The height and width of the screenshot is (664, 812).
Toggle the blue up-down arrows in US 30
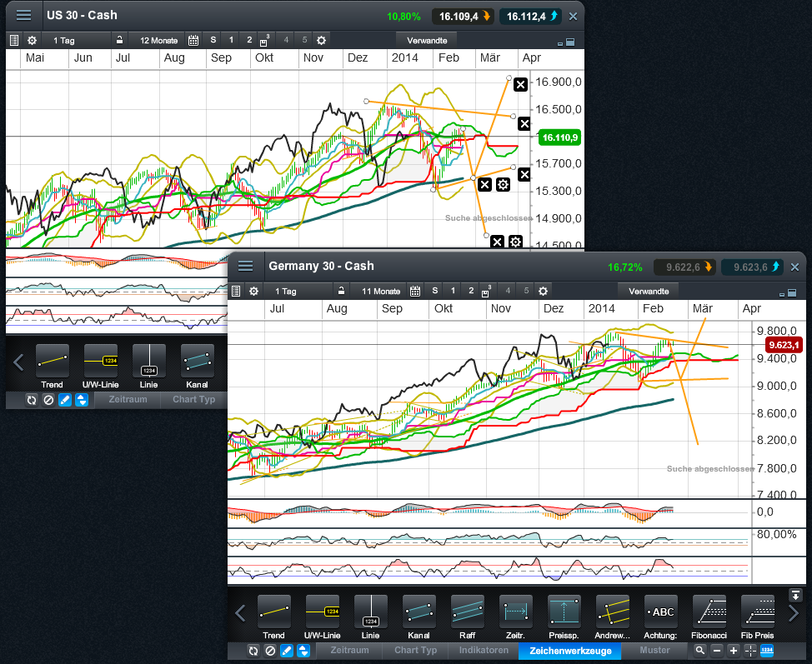[82, 400]
